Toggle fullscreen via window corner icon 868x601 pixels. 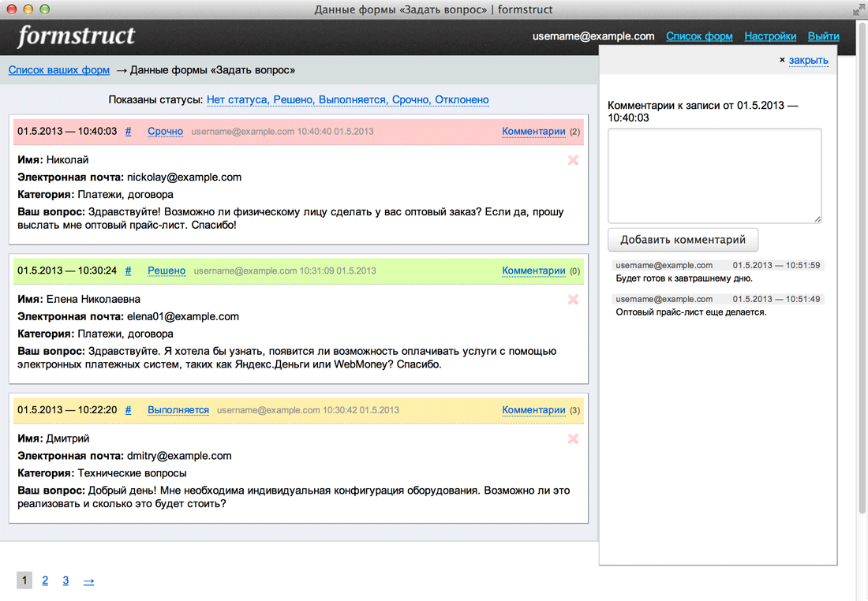coord(858,9)
